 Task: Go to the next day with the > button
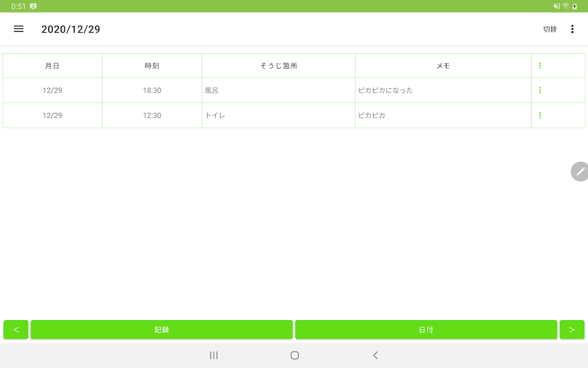[572, 330]
